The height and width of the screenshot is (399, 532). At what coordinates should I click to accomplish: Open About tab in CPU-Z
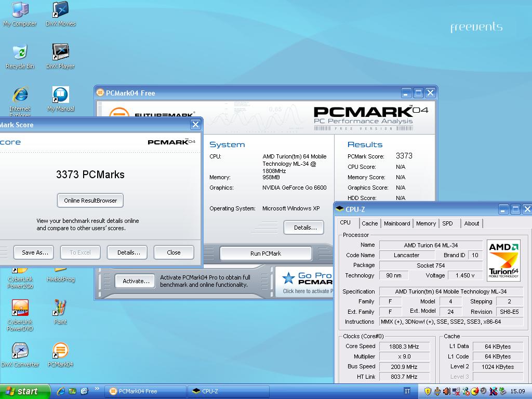point(472,223)
